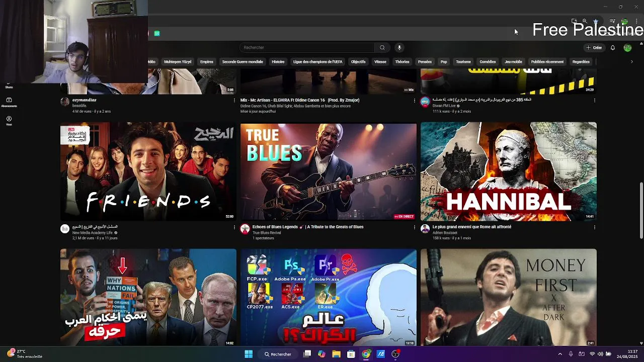Open ozymandias channel avatar
This screenshot has height=362, width=644.
(x=65, y=102)
